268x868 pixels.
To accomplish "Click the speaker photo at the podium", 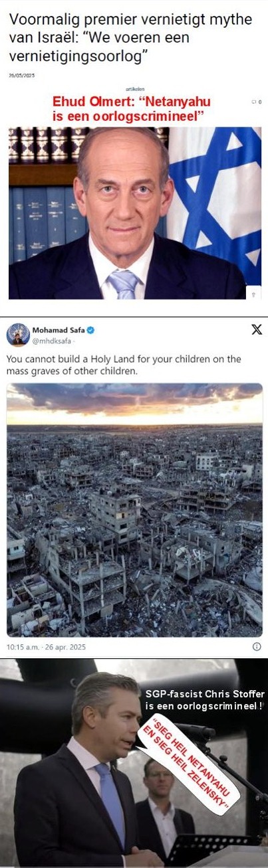I will pyautogui.click(x=134, y=763).
